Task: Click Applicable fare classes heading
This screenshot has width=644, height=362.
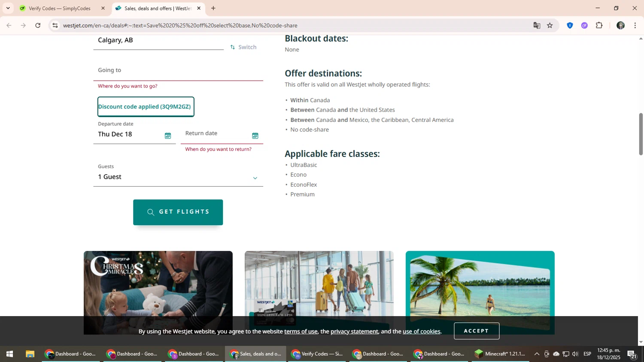Action: tap(332, 154)
